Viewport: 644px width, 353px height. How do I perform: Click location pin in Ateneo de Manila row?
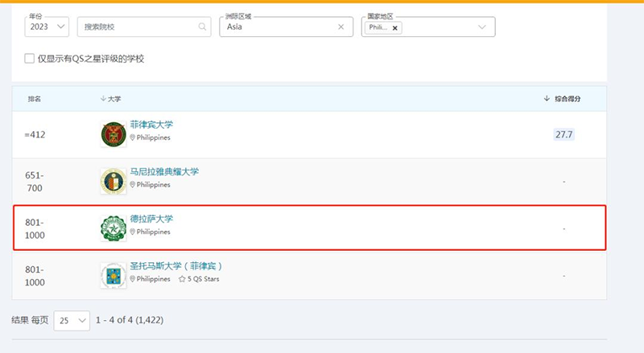pyautogui.click(x=133, y=184)
